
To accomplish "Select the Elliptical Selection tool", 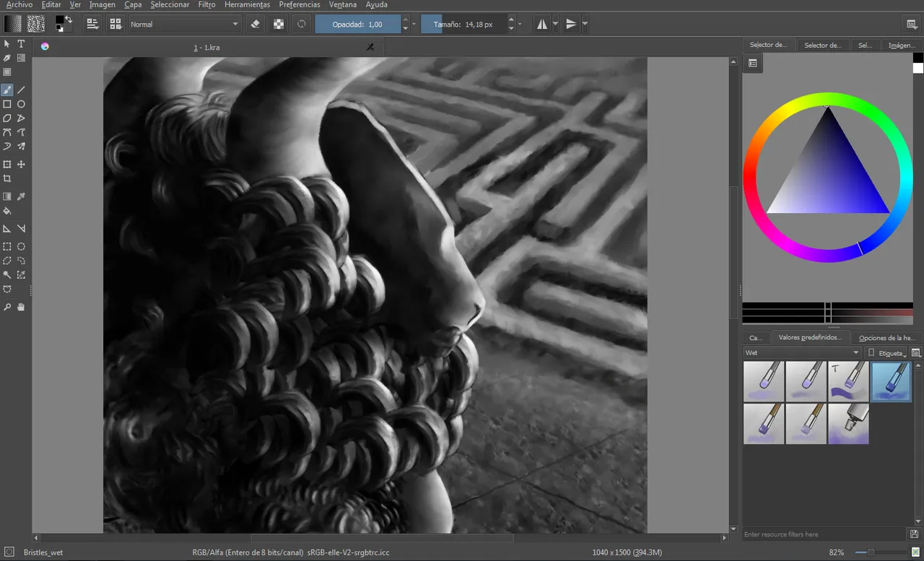I will (21, 246).
